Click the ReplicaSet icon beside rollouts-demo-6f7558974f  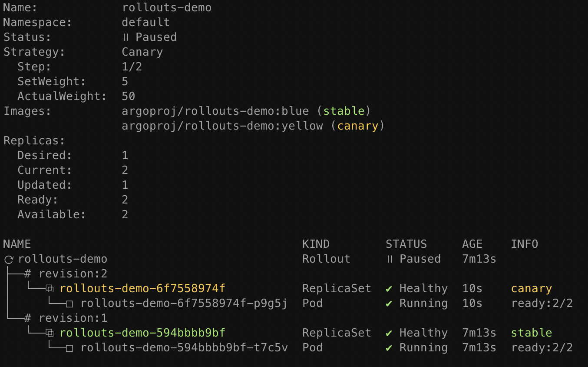pos(50,289)
